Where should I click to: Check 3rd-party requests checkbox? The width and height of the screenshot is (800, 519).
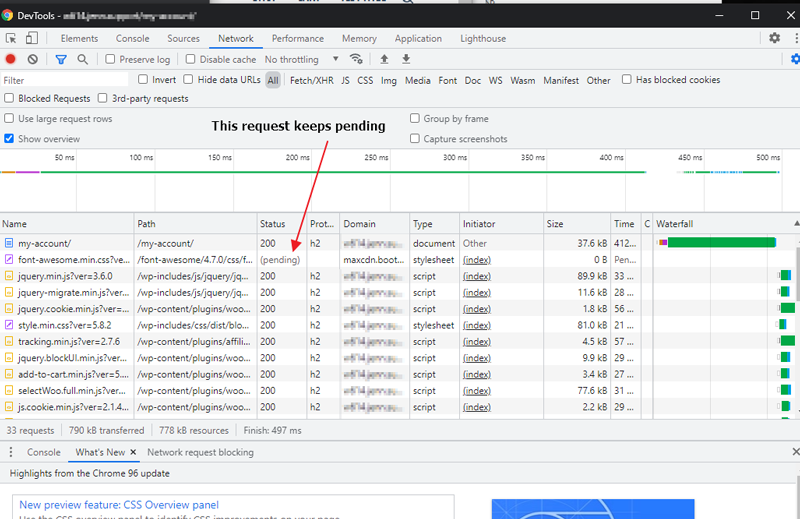click(x=103, y=98)
